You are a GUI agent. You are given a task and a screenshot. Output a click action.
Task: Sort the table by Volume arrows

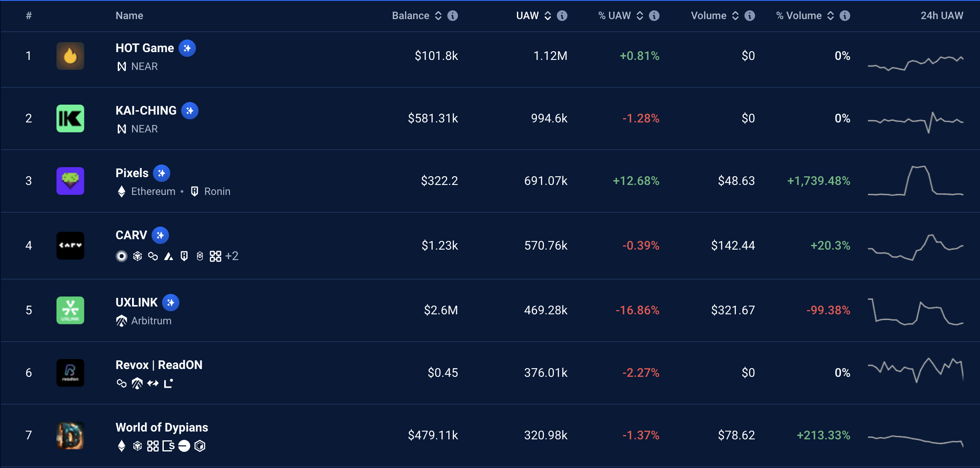point(735,16)
